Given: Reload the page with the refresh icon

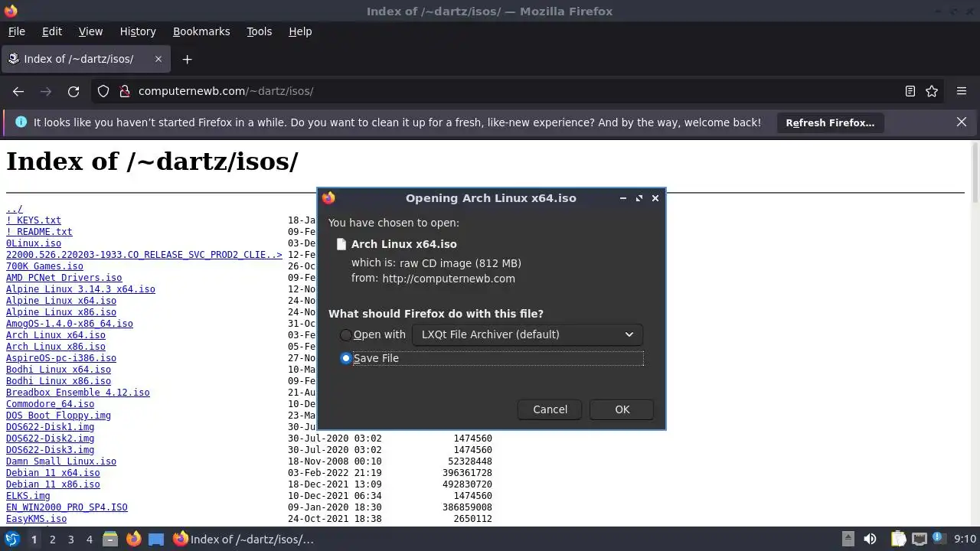Looking at the screenshot, I should click(x=73, y=91).
